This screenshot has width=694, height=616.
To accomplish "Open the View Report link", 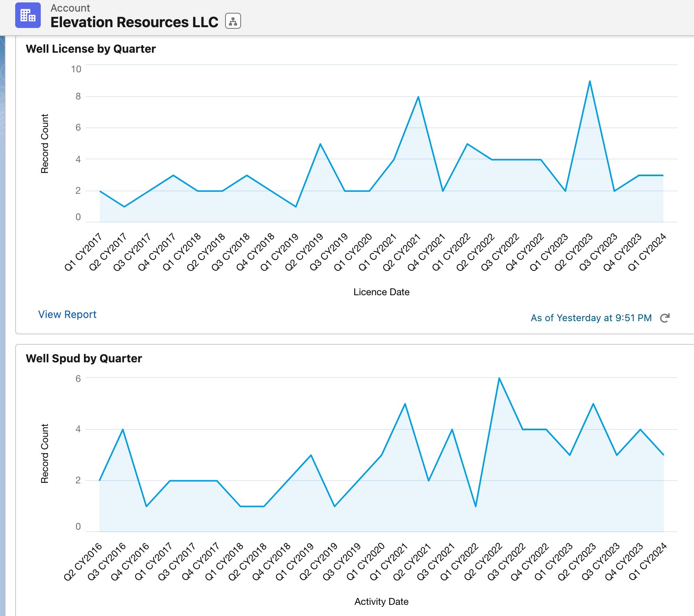I will click(67, 314).
